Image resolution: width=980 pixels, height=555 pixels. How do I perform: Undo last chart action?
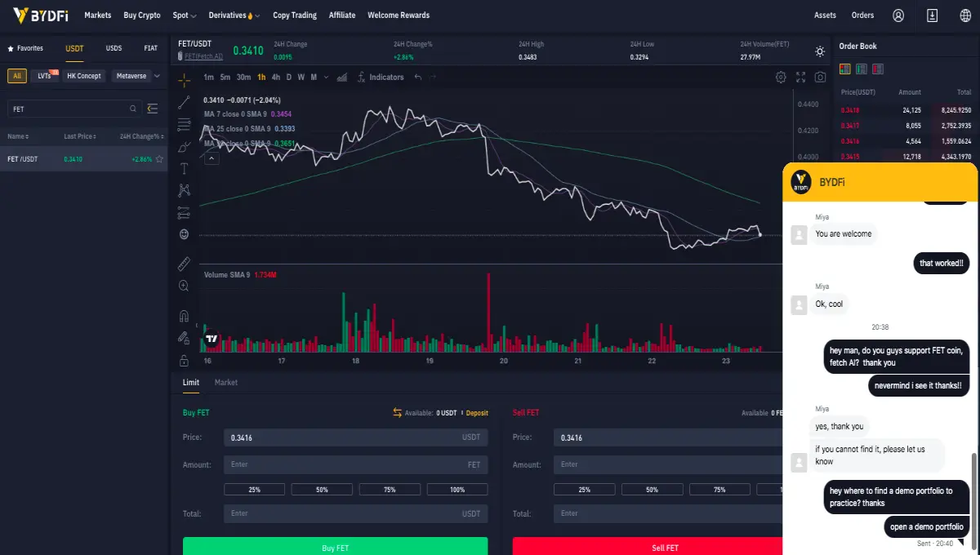click(x=418, y=77)
